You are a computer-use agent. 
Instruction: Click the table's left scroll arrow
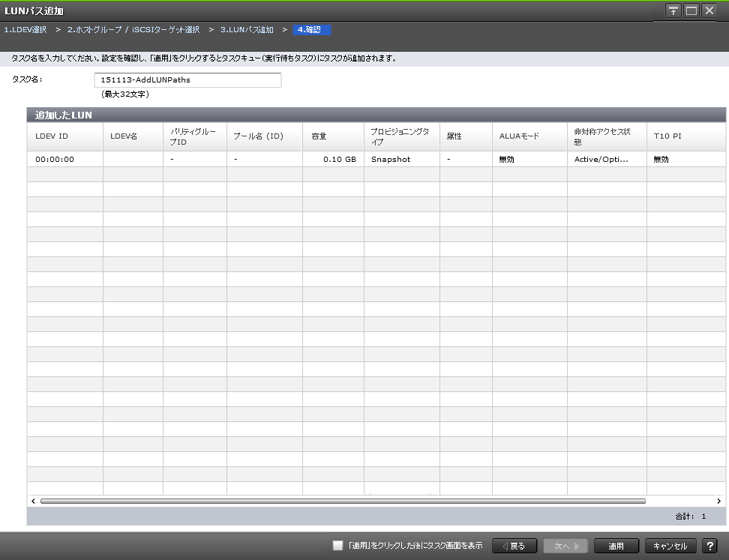(33, 501)
